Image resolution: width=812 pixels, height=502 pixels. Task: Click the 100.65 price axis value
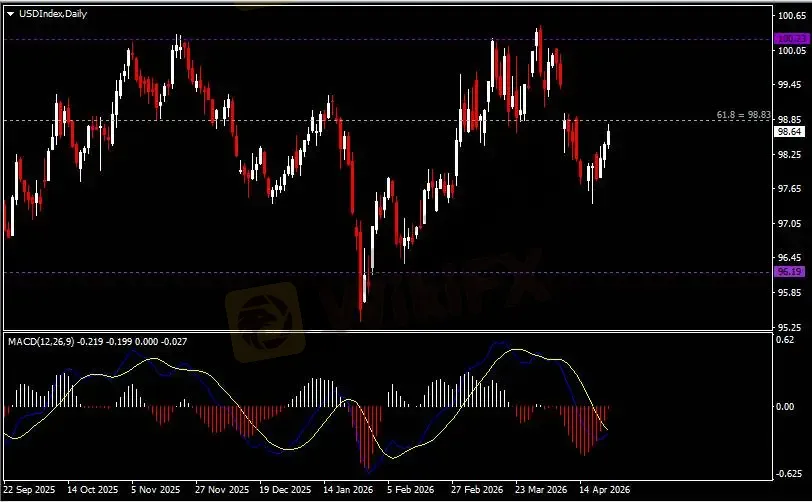792,16
